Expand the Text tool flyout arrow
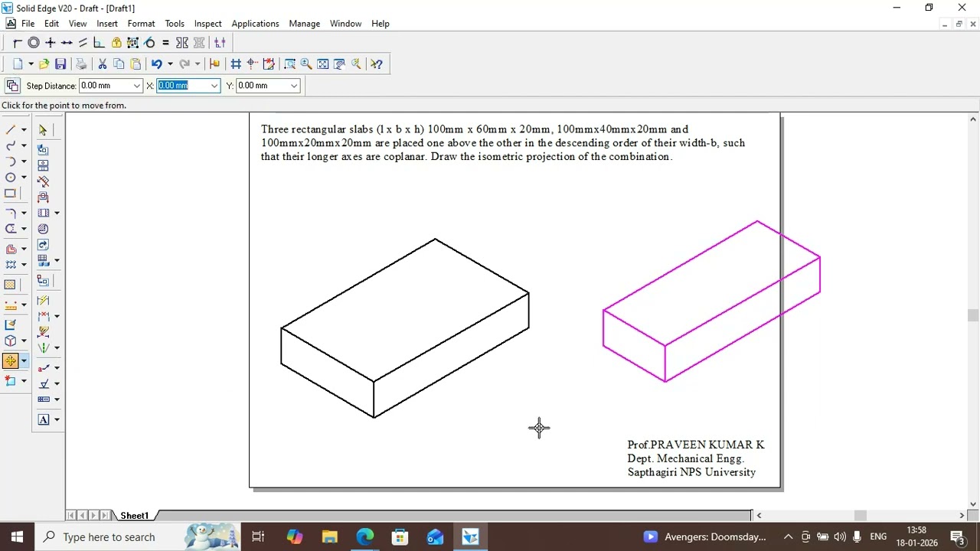Screen dimensions: 980x551 (x=57, y=419)
